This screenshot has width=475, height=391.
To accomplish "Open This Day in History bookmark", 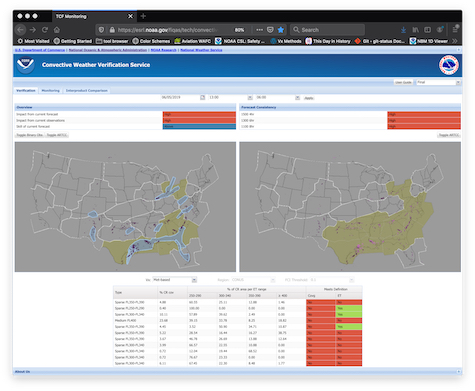I will [x=328, y=41].
